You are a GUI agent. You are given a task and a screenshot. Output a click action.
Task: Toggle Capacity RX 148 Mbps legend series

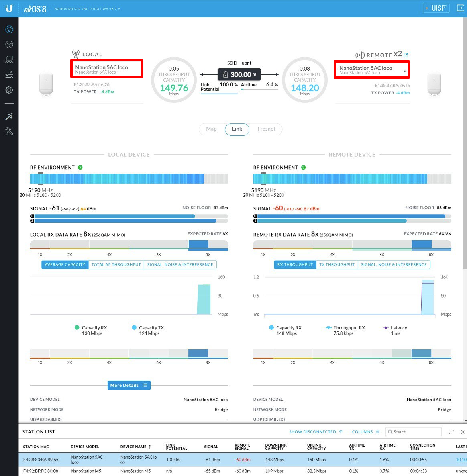click(x=286, y=330)
